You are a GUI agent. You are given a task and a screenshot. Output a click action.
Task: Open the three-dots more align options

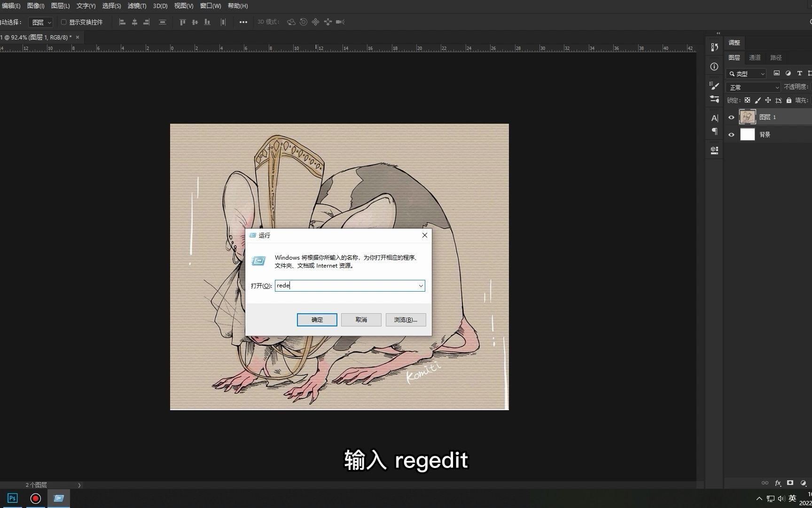243,22
